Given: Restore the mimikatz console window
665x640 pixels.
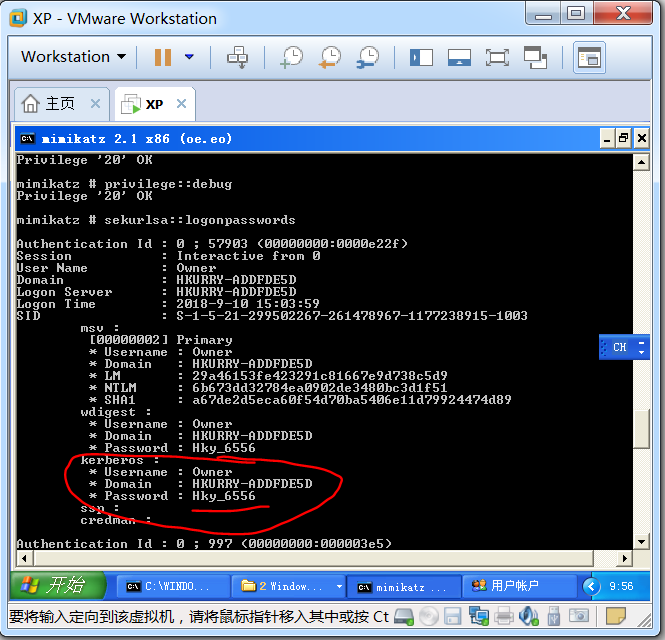Looking at the screenshot, I should coord(623,138).
